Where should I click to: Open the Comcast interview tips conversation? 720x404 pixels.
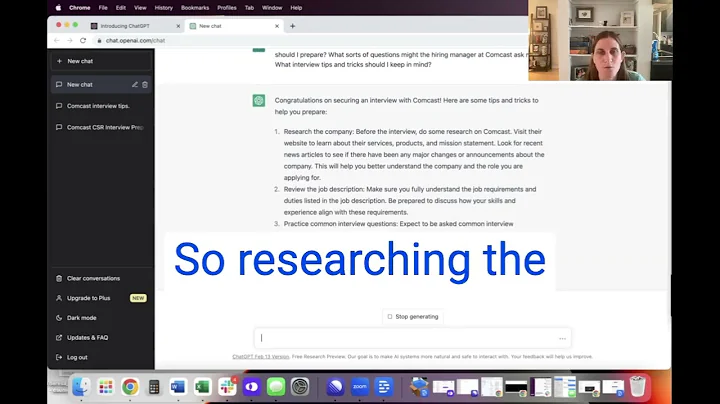click(101, 106)
